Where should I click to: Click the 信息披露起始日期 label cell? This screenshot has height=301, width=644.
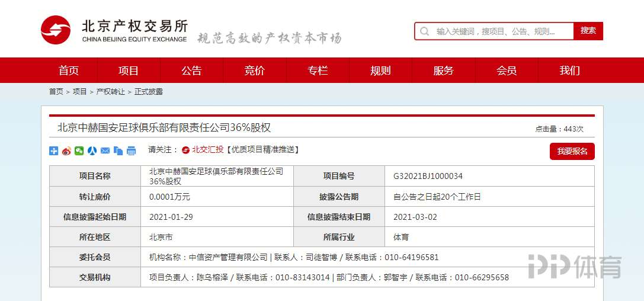[95, 217]
